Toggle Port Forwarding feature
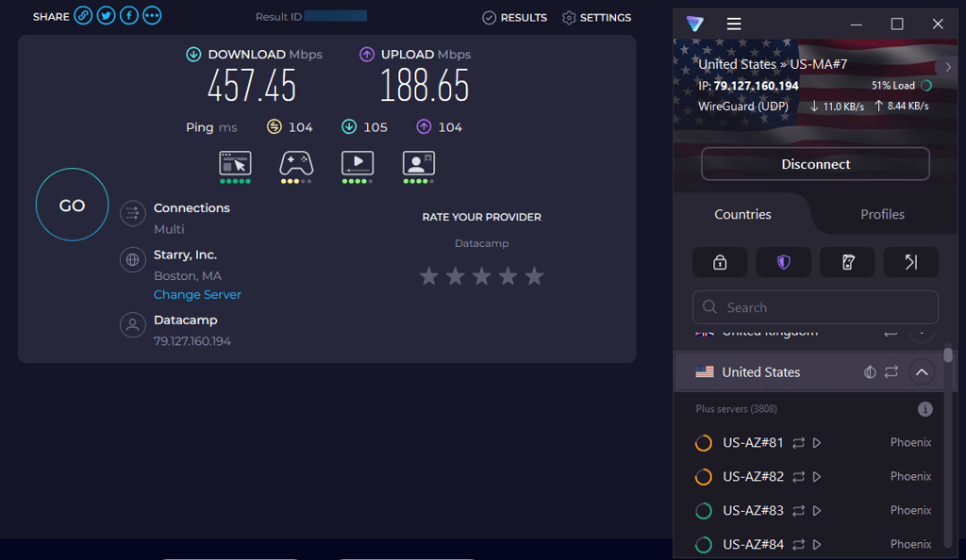 [x=911, y=263]
